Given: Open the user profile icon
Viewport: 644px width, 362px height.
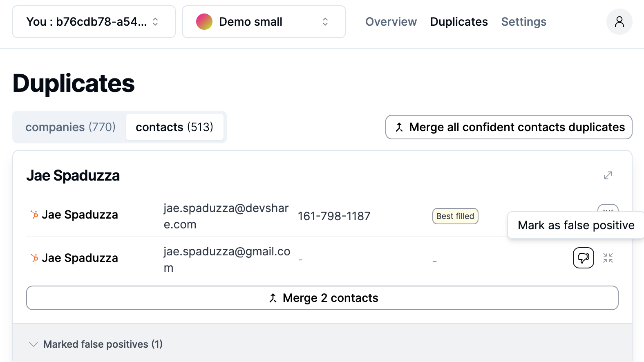Looking at the screenshot, I should tap(619, 22).
